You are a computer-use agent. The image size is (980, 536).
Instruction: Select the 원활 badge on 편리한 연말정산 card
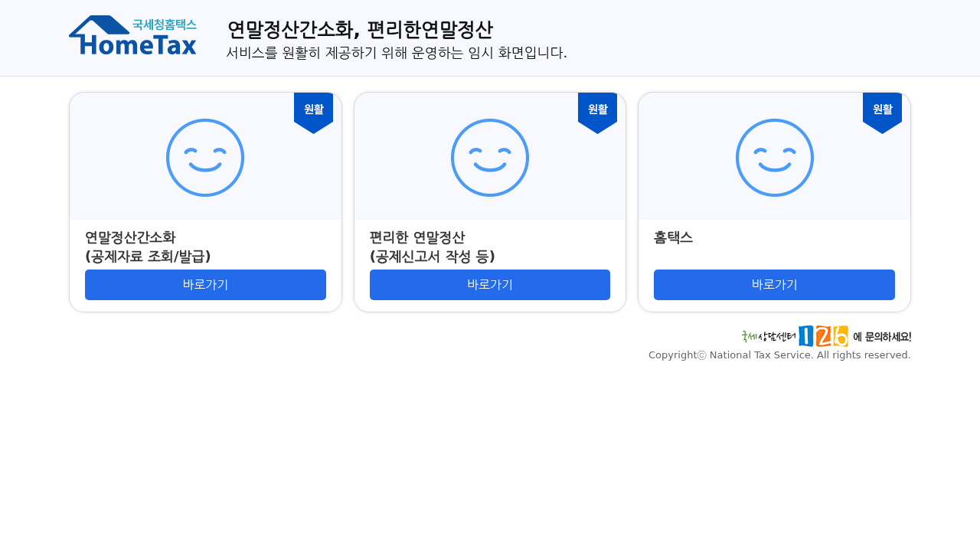pyautogui.click(x=597, y=109)
